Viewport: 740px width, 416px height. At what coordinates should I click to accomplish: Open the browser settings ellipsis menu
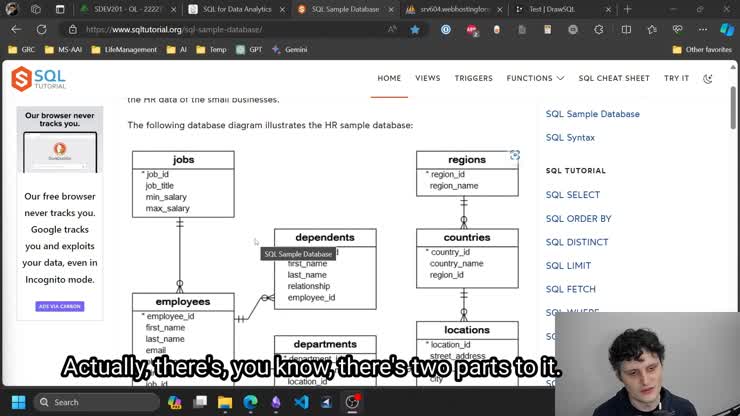point(703,29)
